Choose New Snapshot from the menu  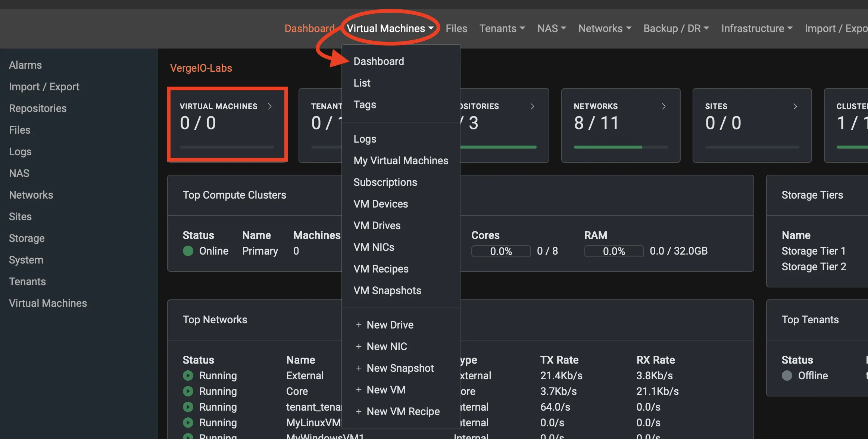point(400,368)
